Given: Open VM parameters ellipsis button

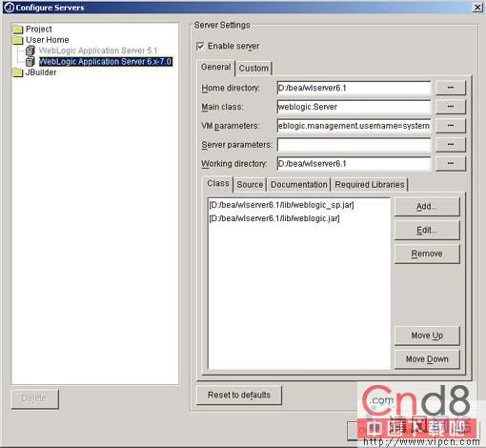Looking at the screenshot, I should (451, 126).
